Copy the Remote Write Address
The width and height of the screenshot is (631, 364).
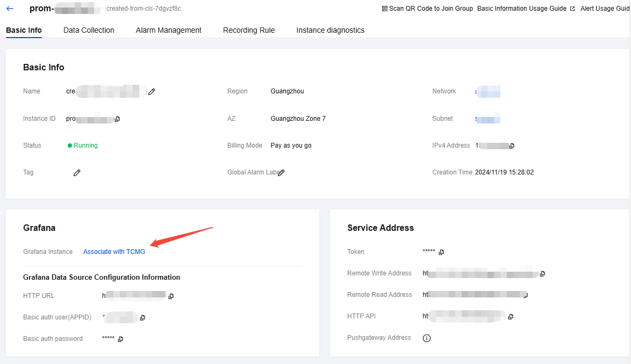542,274
